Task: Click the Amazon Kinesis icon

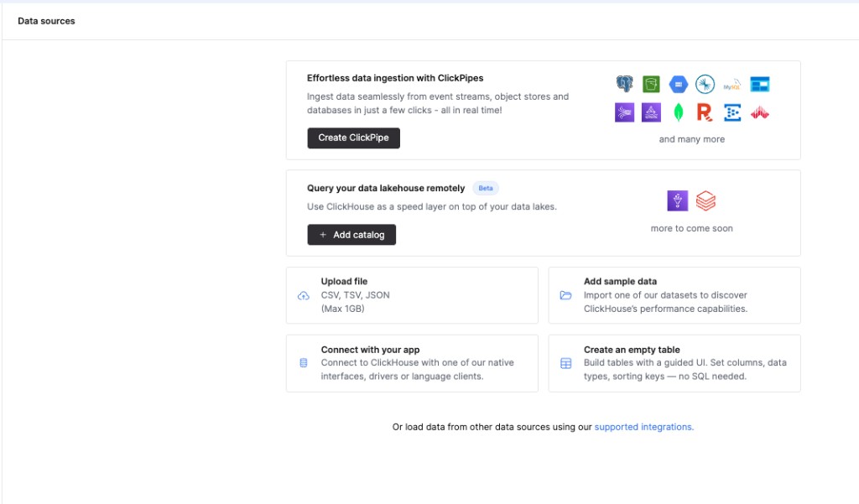Action: coord(624,112)
